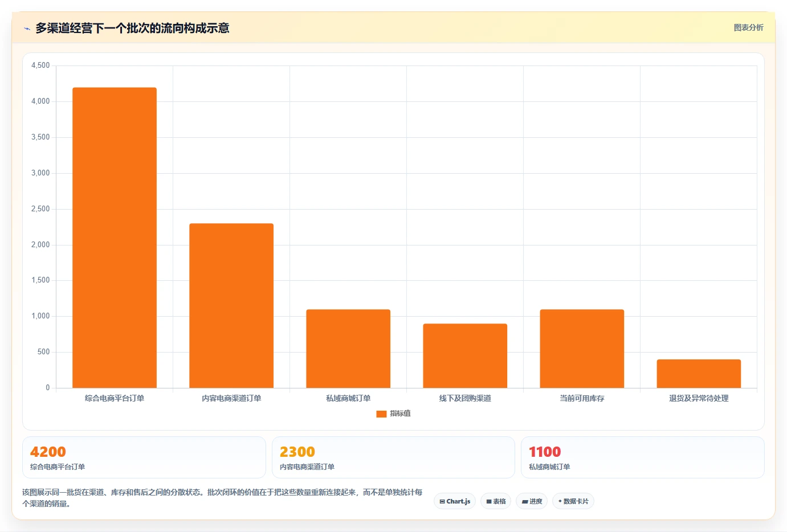
Task: Select the 进度 tag
Action: tap(532, 501)
